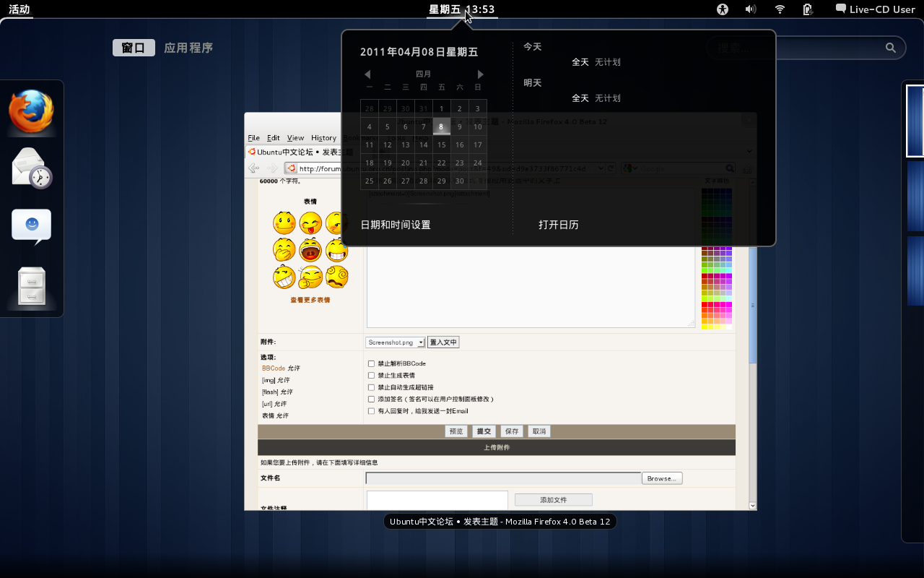
Task: Select day 30 in calendar
Action: 460,181
